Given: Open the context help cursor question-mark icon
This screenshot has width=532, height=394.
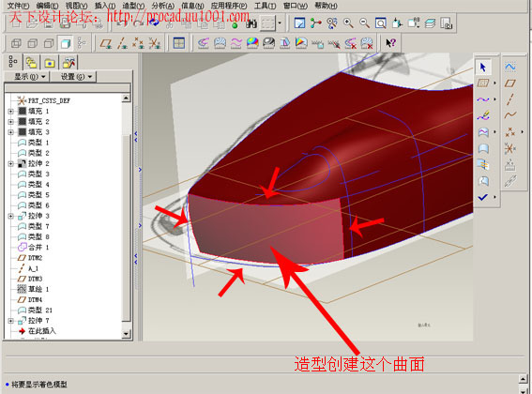Looking at the screenshot, I should coord(390,43).
